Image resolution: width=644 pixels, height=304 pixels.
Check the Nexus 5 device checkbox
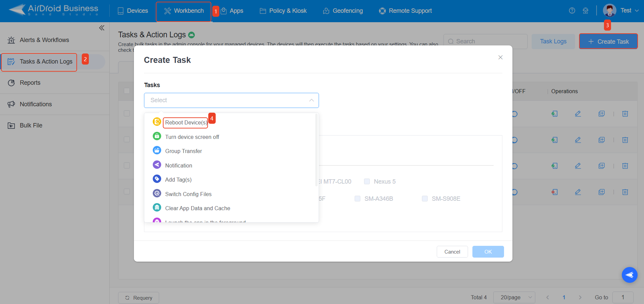pos(366,181)
